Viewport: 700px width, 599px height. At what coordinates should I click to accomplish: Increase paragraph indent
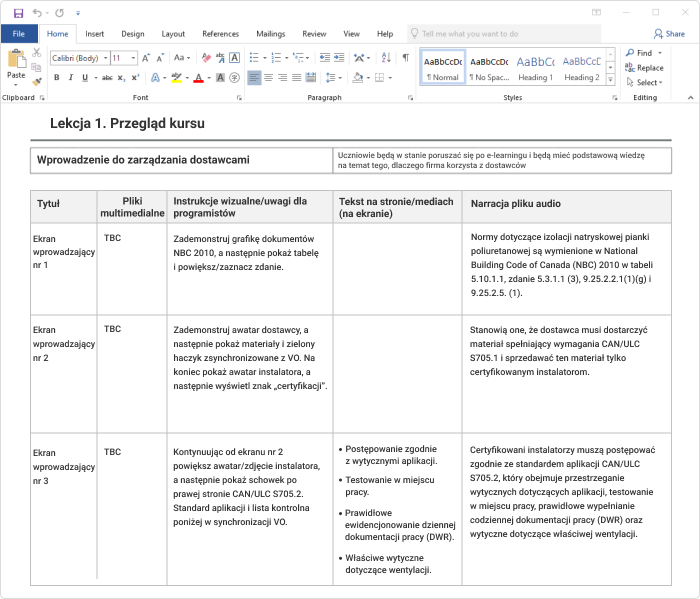tap(339, 58)
